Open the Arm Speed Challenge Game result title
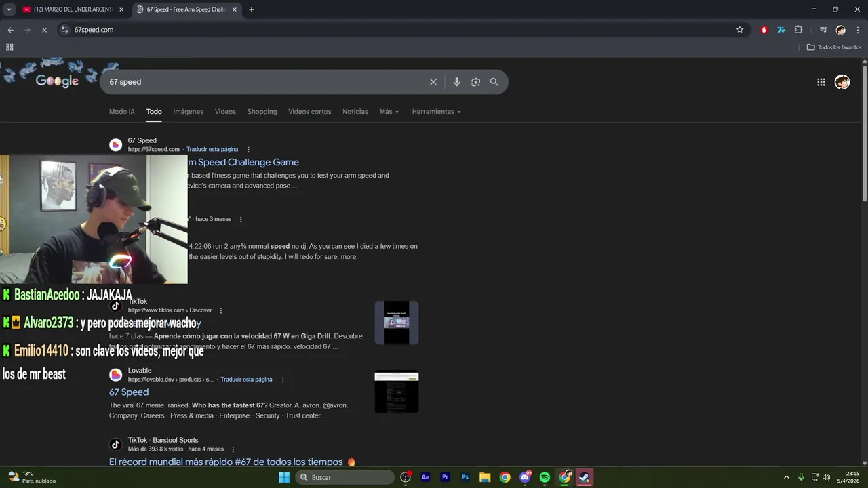868x488 pixels. click(243, 163)
